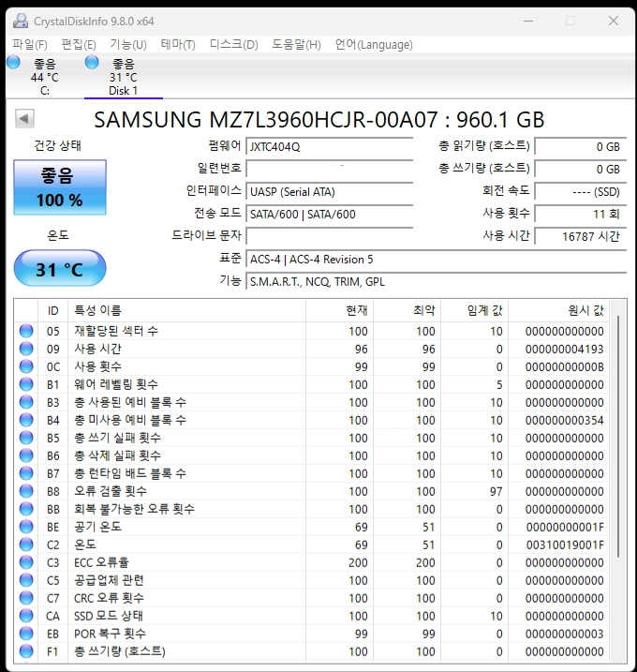Open the 기능(U) menu
This screenshot has height=672, width=637.
pos(128,45)
